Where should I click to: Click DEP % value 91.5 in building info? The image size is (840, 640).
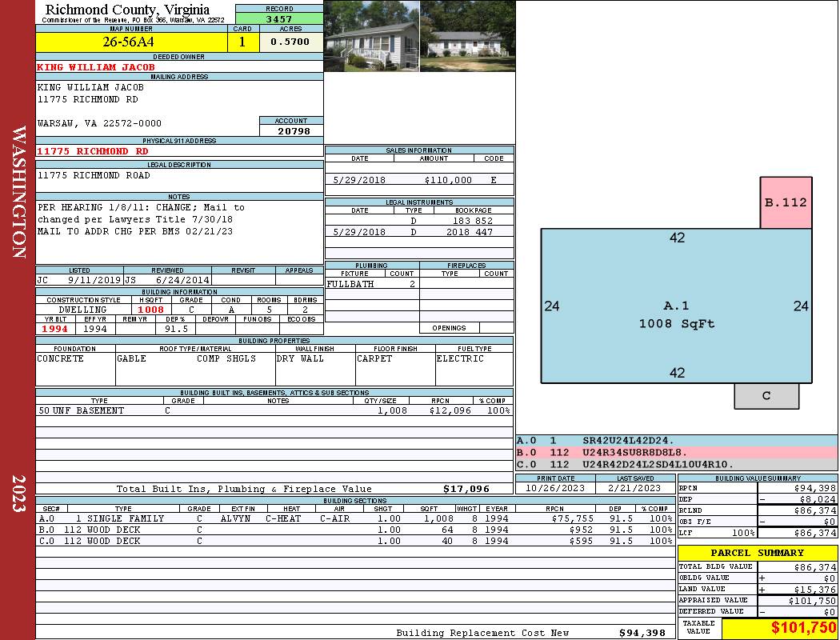[x=176, y=329]
